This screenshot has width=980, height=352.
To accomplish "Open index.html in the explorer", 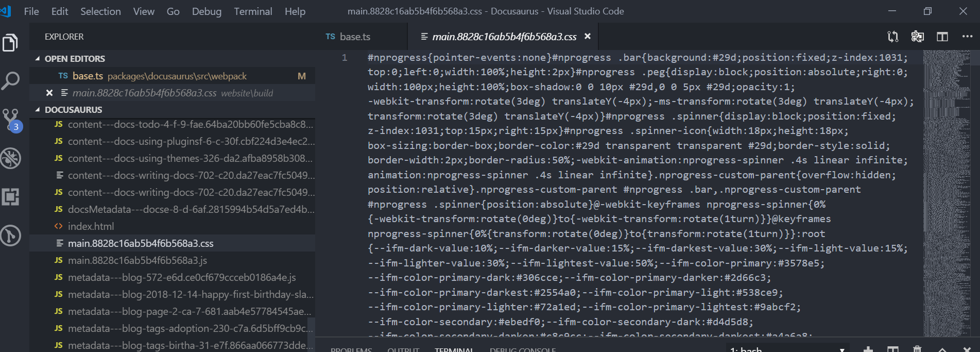I will click(173, 226).
